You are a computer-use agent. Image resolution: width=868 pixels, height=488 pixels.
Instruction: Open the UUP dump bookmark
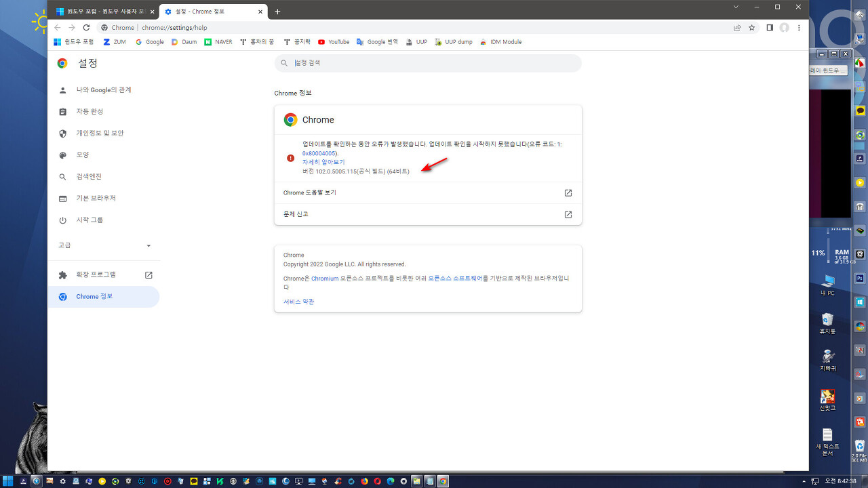tap(454, 42)
